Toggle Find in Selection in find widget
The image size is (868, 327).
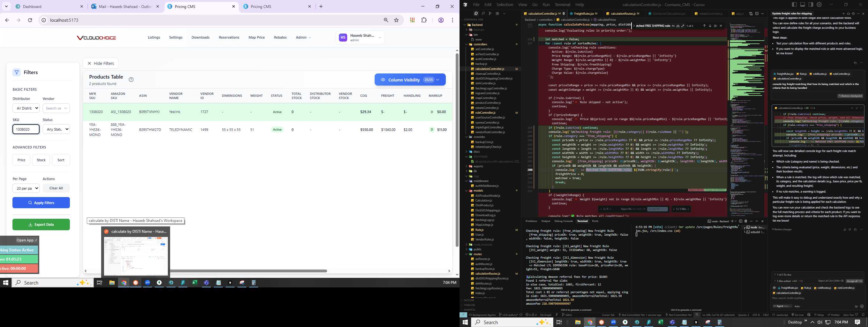click(x=715, y=26)
